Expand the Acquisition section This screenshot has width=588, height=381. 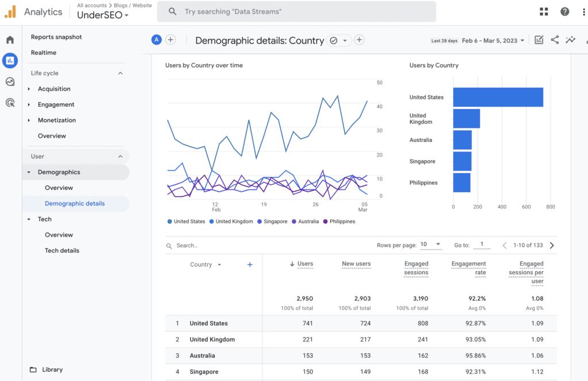coord(54,89)
